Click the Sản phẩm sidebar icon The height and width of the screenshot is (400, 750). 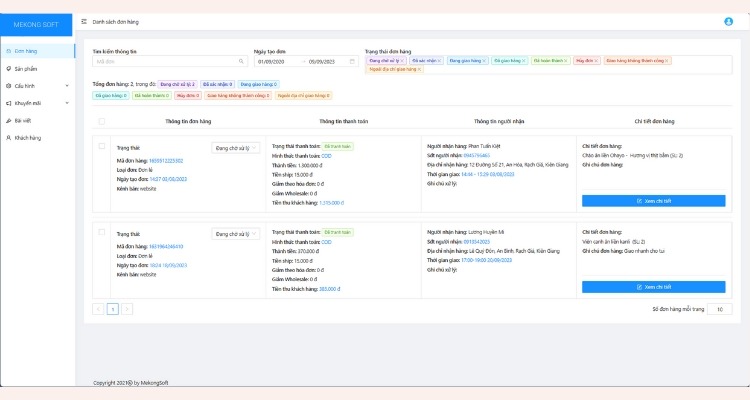tap(9, 69)
